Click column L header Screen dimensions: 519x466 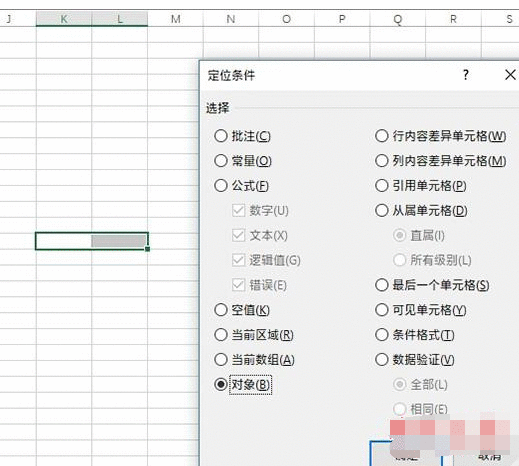(120, 19)
